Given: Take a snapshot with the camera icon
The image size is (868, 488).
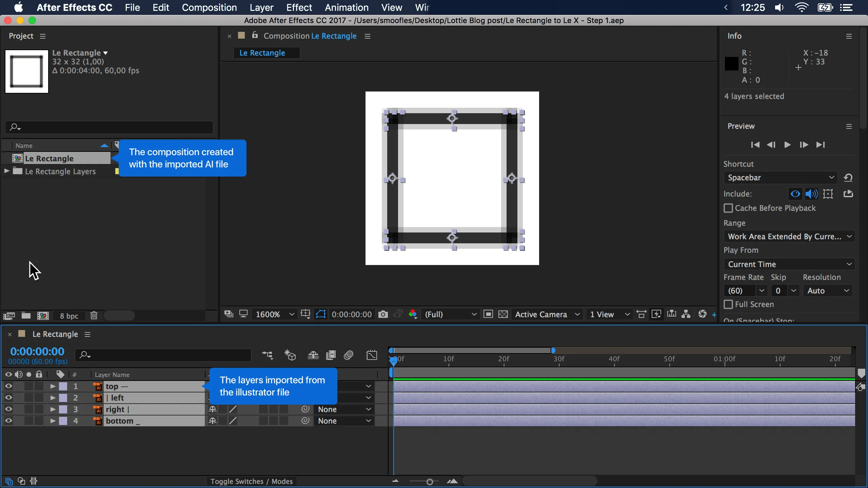Looking at the screenshot, I should point(383,314).
